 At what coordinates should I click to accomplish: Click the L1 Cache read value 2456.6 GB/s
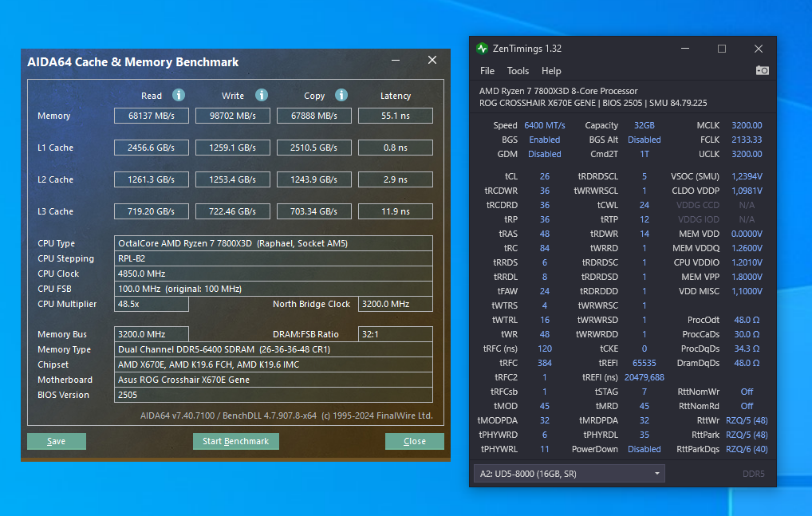pyautogui.click(x=152, y=148)
